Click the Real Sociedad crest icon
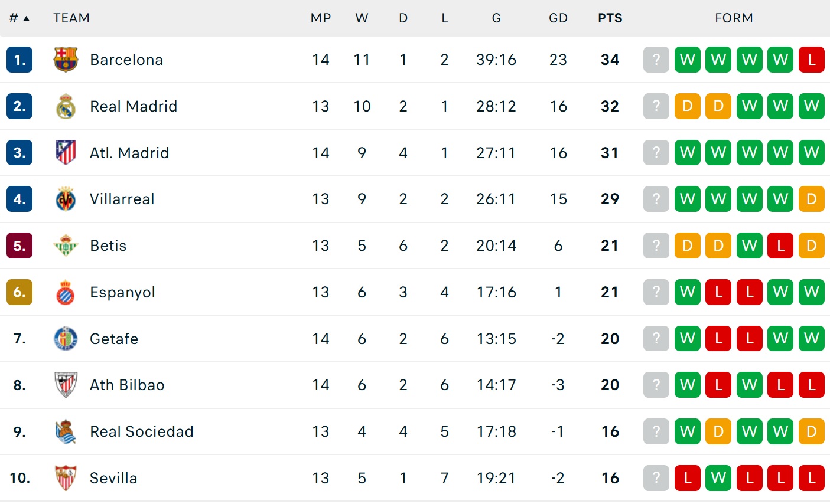This screenshot has height=504, width=830. [x=66, y=431]
